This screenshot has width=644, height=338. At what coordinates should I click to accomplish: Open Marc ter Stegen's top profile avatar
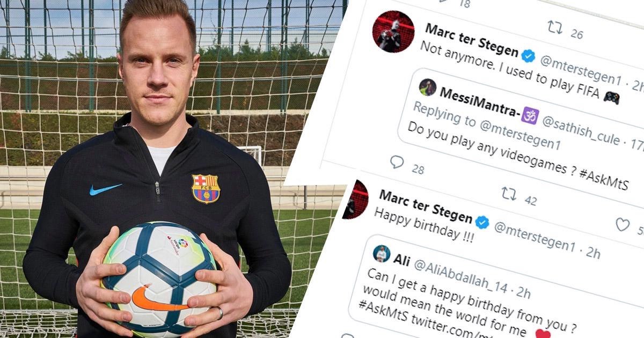[x=393, y=31]
